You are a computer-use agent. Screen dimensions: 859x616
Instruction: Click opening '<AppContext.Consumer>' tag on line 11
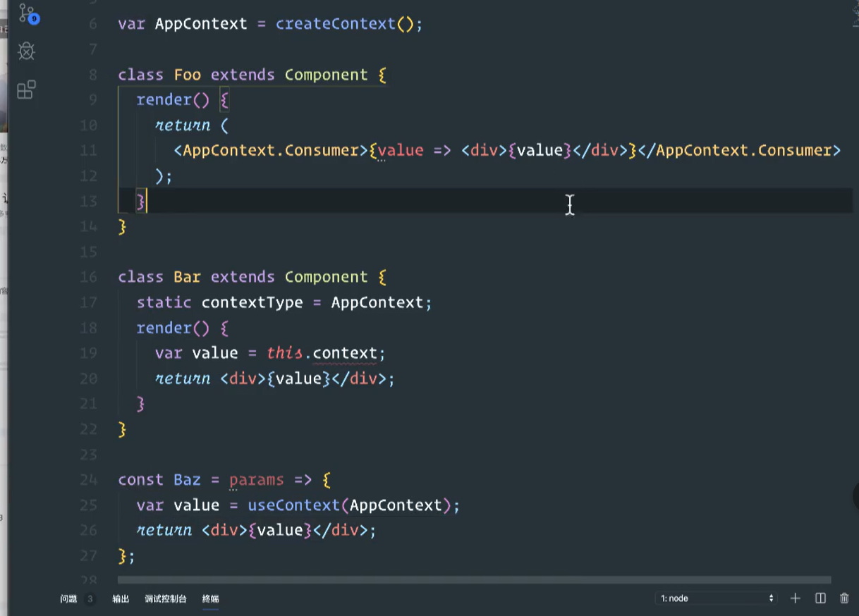pos(271,150)
